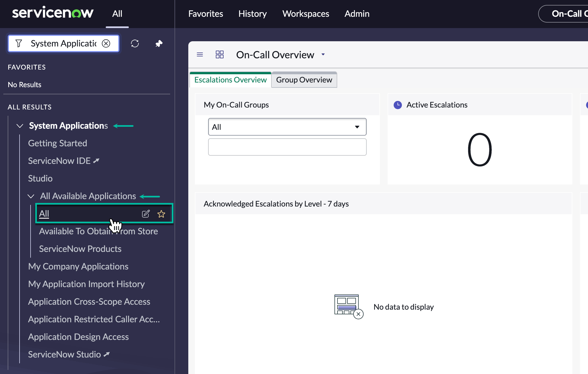This screenshot has width=588, height=374.
Task: Clear the System Applications search text
Action: coord(106,43)
